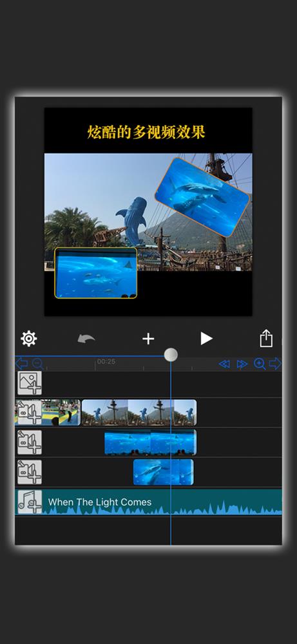The height and width of the screenshot is (644, 297).
Task: Open the share export icon
Action: (266, 339)
